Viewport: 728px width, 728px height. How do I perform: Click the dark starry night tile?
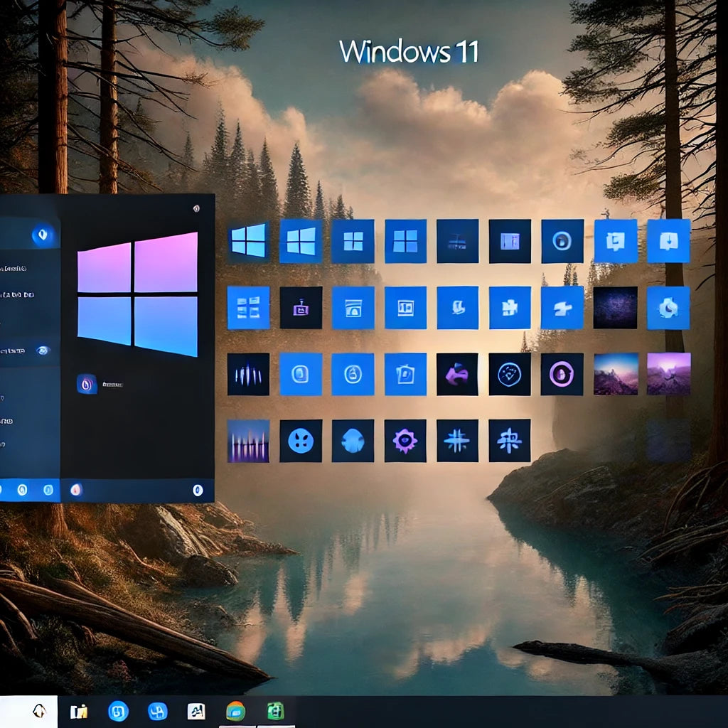(x=615, y=308)
